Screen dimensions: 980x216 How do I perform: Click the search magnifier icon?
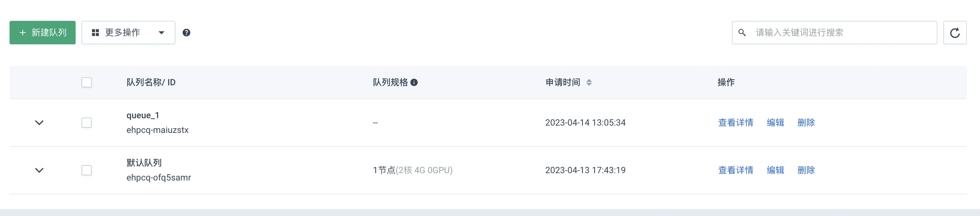(742, 33)
